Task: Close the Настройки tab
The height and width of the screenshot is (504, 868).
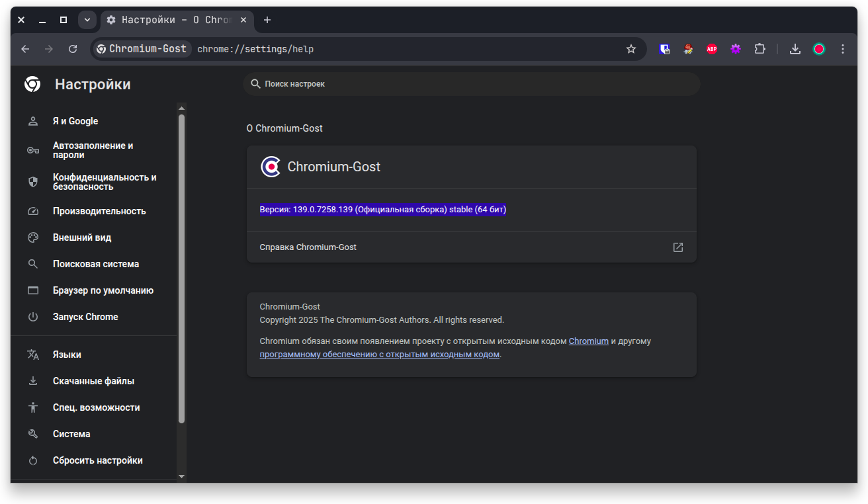Action: point(243,20)
